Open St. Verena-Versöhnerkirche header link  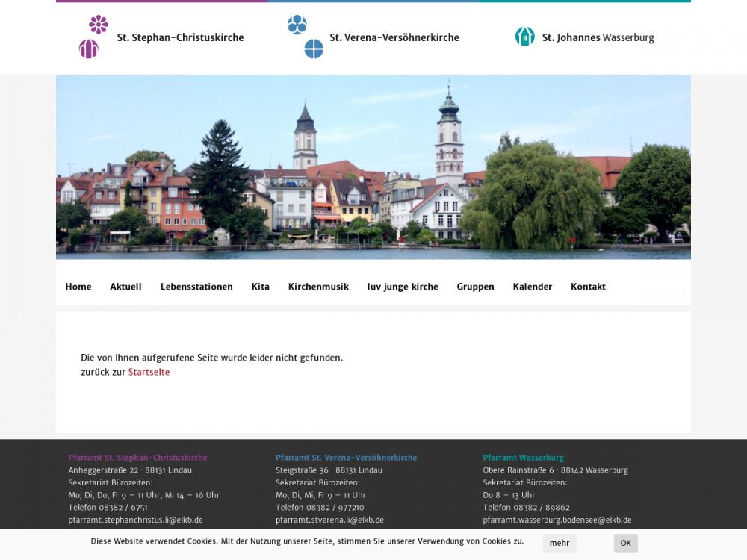[x=394, y=37]
